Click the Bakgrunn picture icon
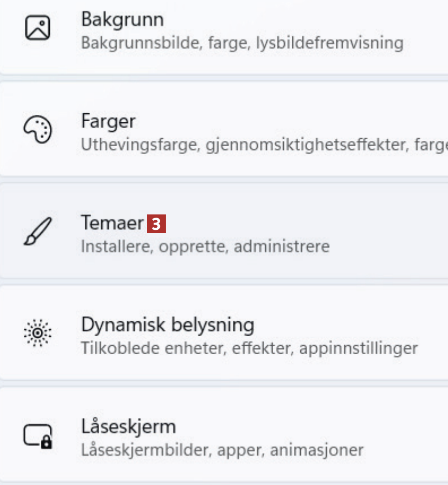The image size is (448, 485). (x=38, y=28)
